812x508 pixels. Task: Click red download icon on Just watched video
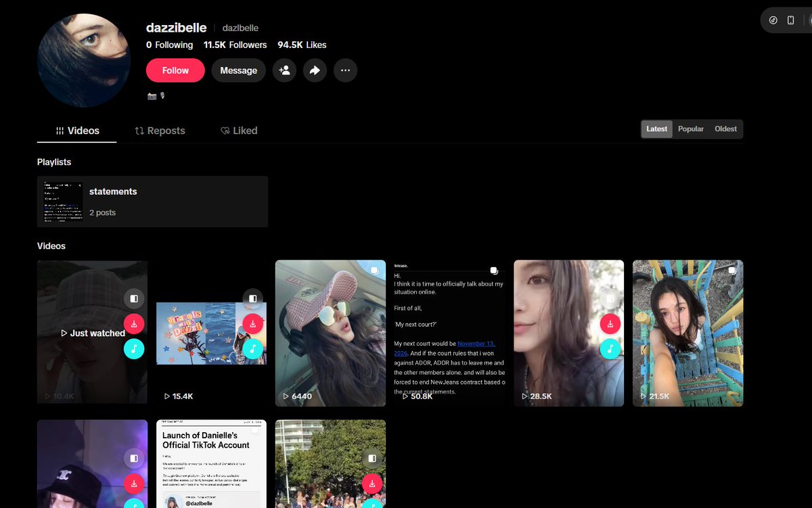tap(134, 323)
